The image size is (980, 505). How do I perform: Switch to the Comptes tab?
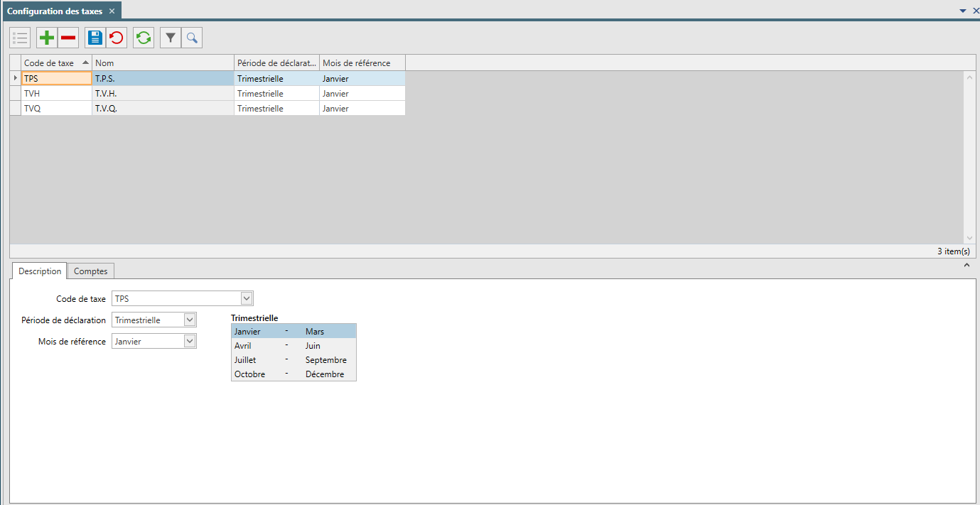coord(91,271)
